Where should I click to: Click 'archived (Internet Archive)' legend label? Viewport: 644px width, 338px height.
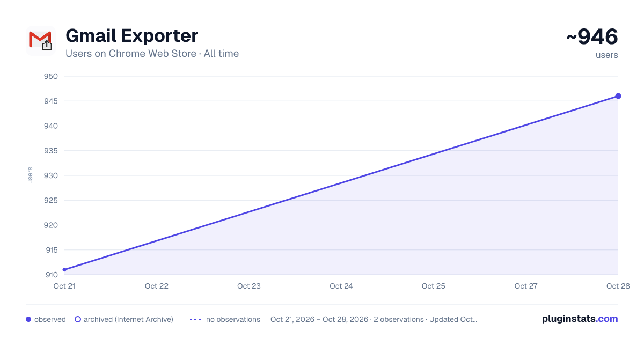coord(128,319)
